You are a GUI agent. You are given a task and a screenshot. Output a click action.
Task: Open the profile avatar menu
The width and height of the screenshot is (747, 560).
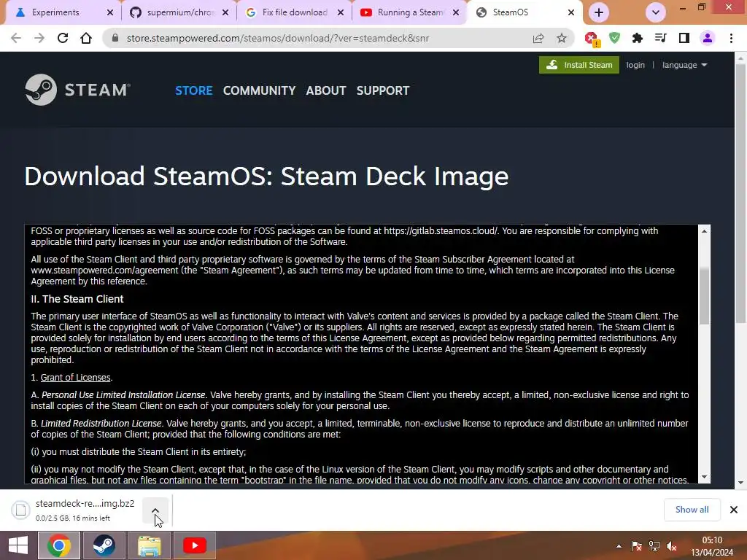click(x=708, y=38)
